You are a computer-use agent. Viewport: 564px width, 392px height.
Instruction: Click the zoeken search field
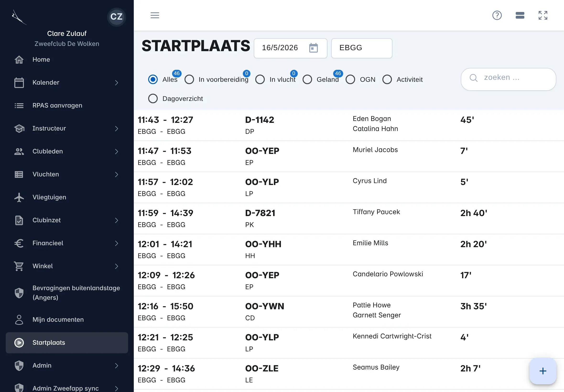click(x=508, y=79)
